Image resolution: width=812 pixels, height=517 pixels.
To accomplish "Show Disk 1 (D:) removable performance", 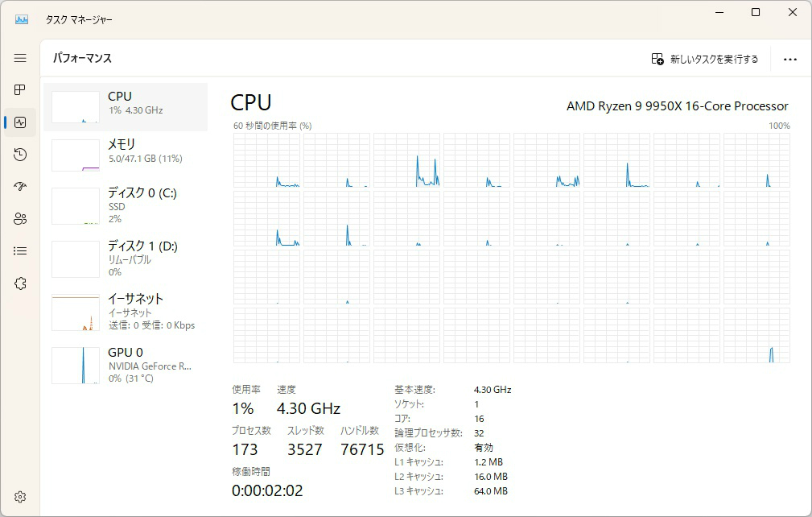I will click(126, 258).
